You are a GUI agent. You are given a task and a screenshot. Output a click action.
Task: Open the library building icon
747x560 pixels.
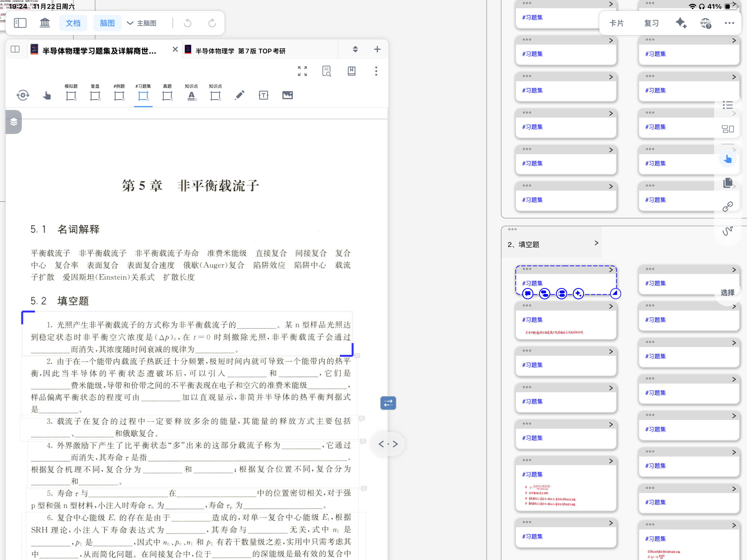[x=45, y=23]
